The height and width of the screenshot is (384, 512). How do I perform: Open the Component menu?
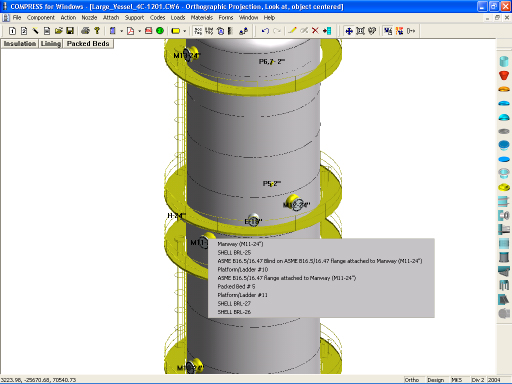click(x=41, y=17)
